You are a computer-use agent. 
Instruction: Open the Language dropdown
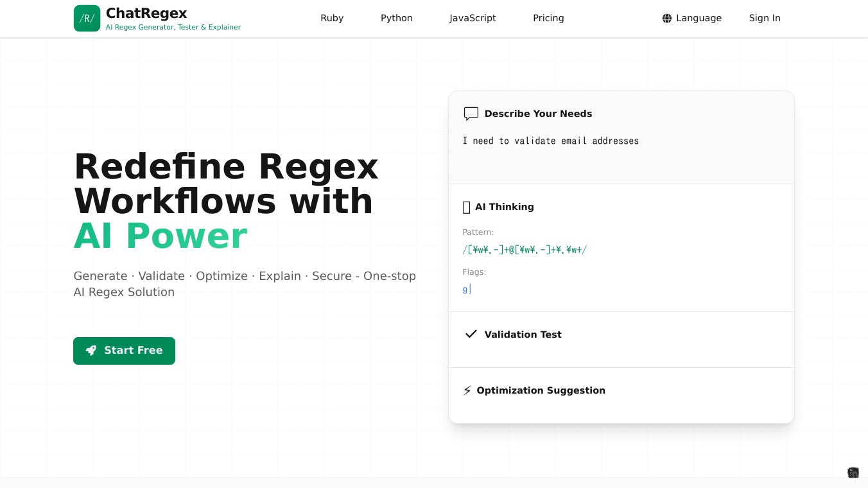point(692,18)
